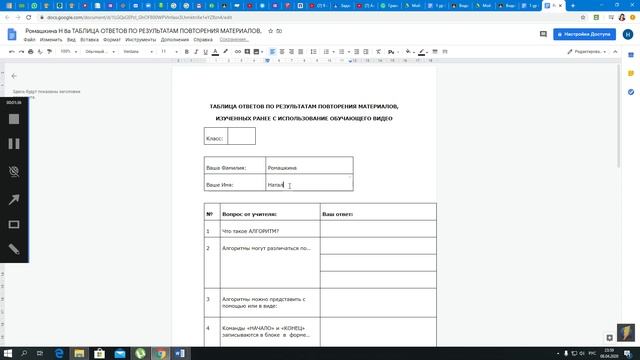This screenshot has width=640, height=360.
Task: Apply a bulleted list
Action: pyautogui.click(x=341, y=52)
